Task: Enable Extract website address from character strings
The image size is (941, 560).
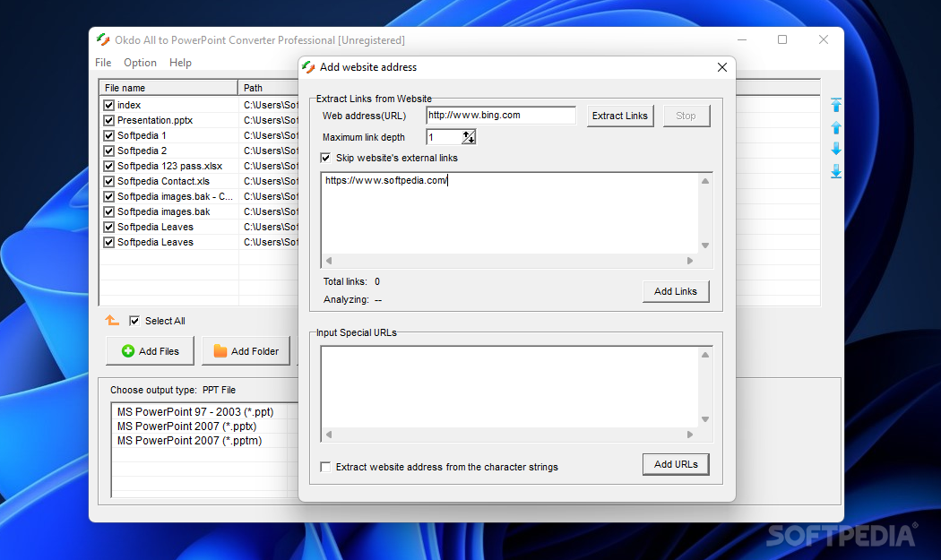Action: [325, 467]
